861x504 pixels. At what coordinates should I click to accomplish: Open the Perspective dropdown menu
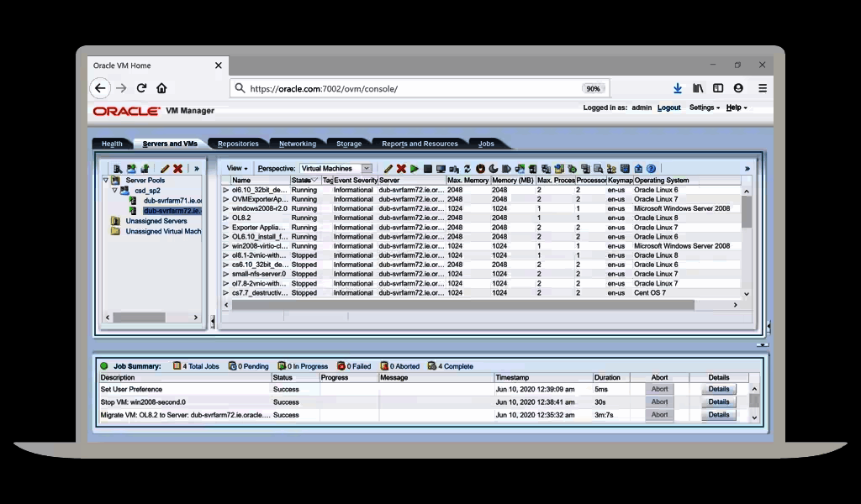tap(367, 168)
